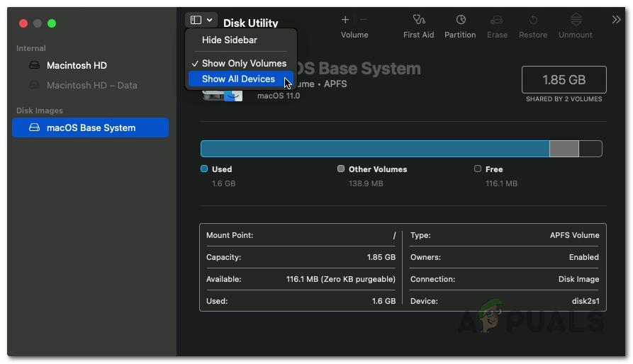Click the Erase disk icon

pos(496,20)
